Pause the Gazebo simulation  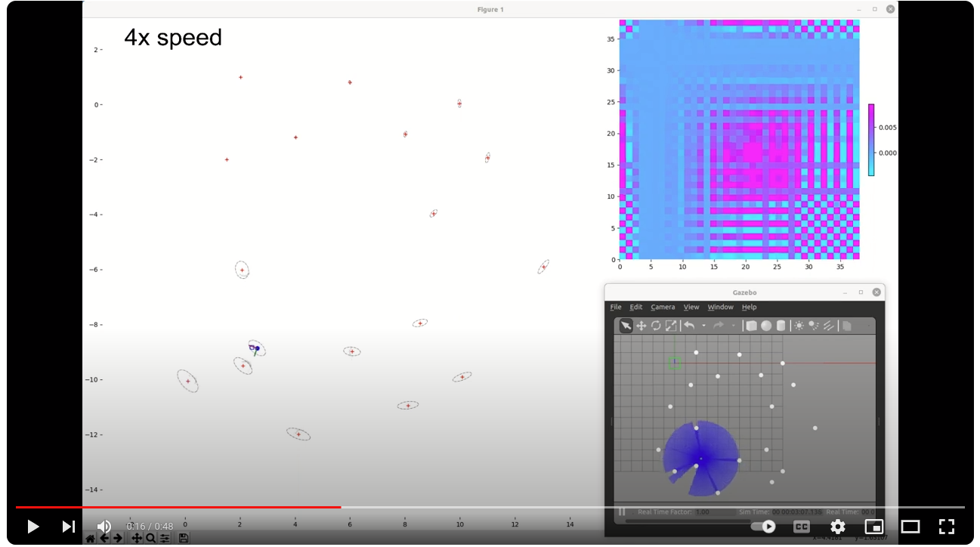(x=623, y=512)
